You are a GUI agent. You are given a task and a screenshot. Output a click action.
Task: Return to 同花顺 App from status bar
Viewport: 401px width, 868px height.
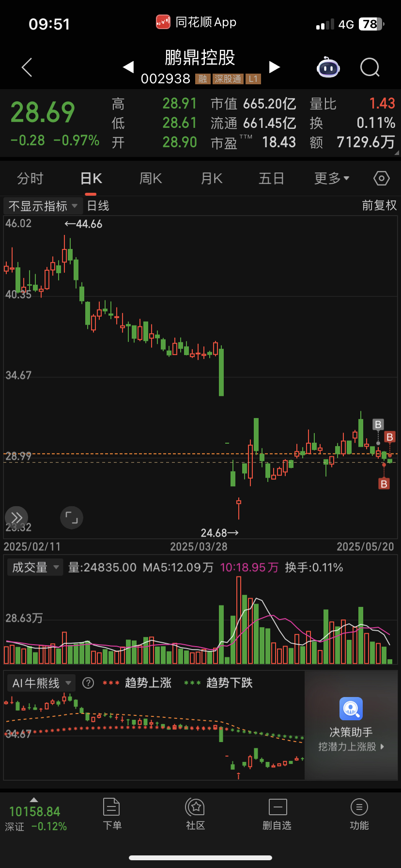pos(196,22)
